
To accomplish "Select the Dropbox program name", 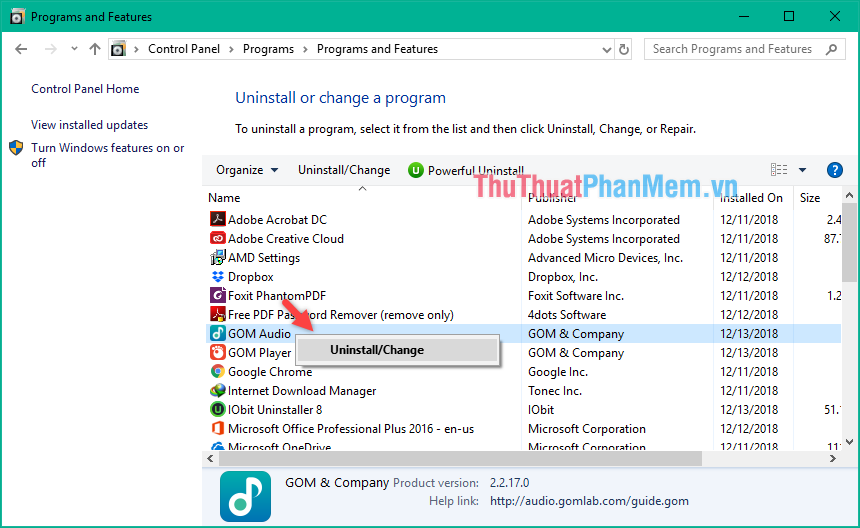I will (x=251, y=277).
